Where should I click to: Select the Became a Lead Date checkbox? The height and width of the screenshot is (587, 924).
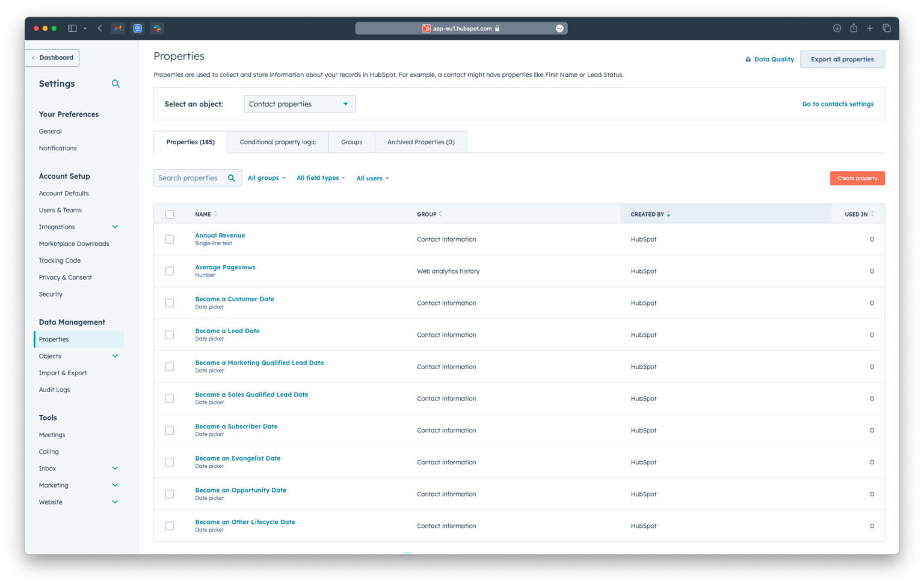click(169, 334)
